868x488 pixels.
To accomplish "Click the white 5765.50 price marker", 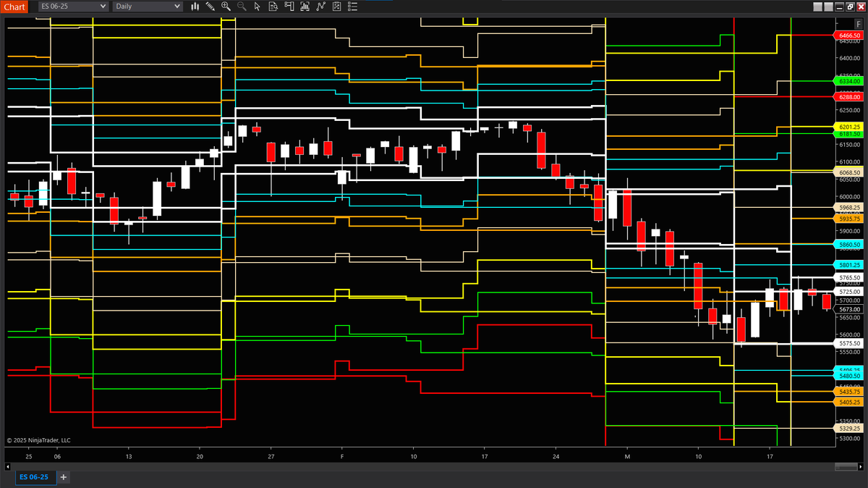I will (x=848, y=277).
